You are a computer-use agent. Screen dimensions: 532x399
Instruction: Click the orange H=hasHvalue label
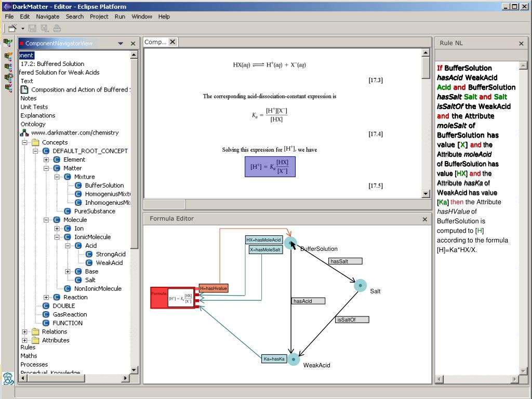coord(214,288)
